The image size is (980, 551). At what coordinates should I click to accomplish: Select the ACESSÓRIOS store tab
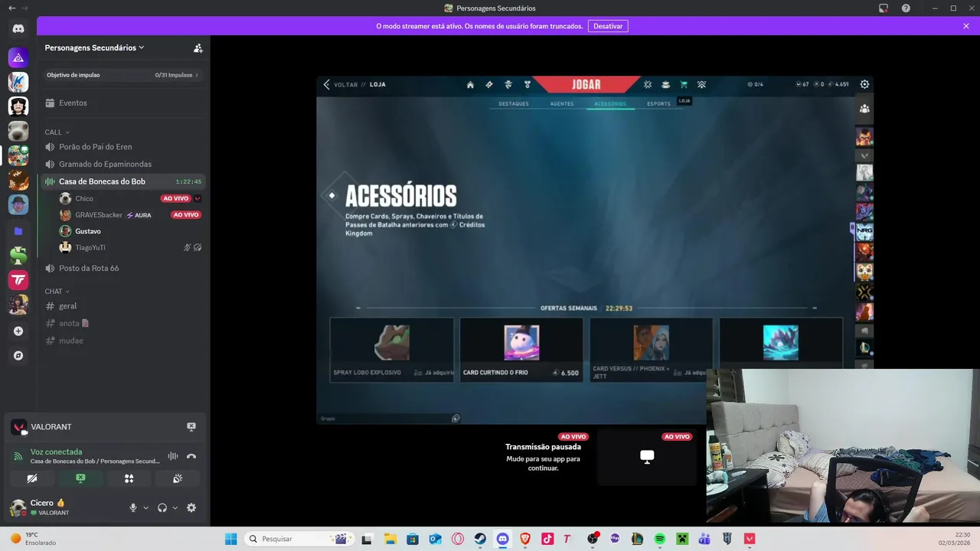point(610,103)
